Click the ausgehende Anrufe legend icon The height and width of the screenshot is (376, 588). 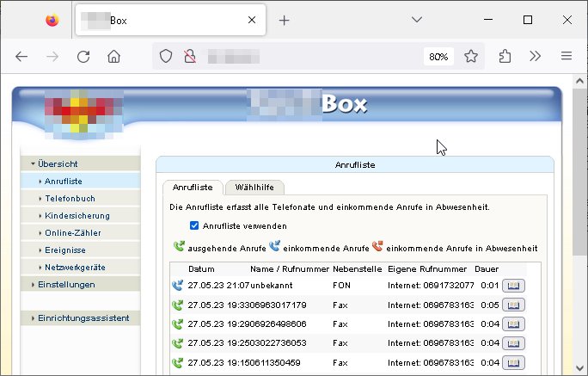click(180, 247)
